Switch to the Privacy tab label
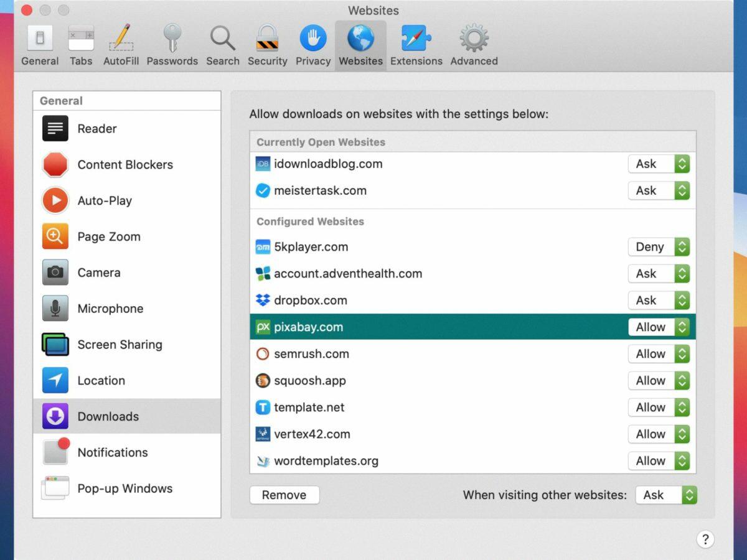The image size is (747, 560). coord(313,61)
